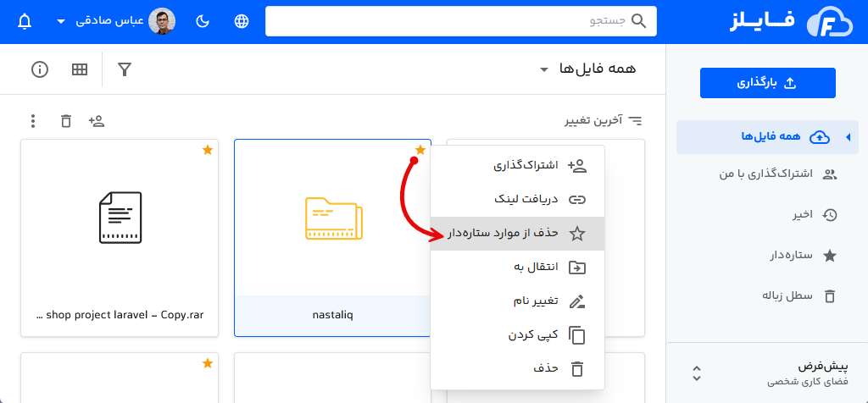The height and width of the screenshot is (403, 868).
Task: Click toolbar share add-person icon
Action: click(x=97, y=121)
